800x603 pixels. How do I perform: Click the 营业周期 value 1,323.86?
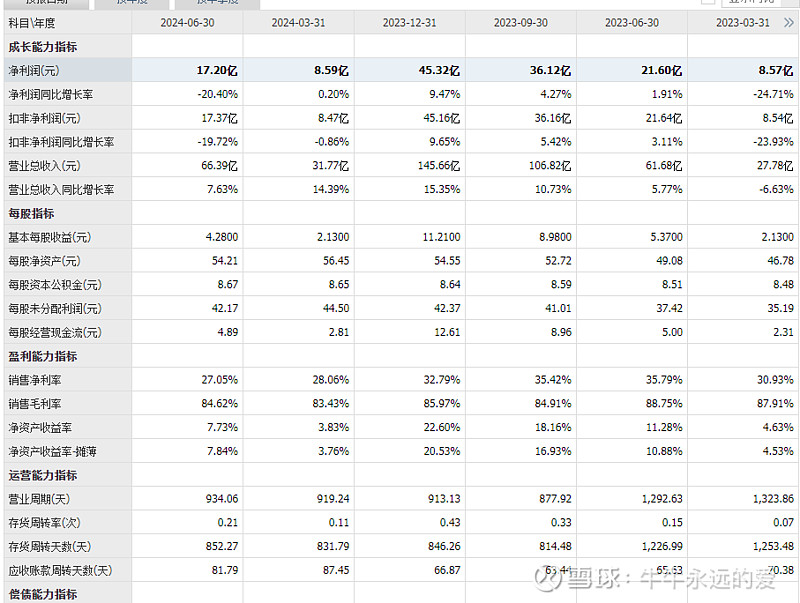coord(773,499)
